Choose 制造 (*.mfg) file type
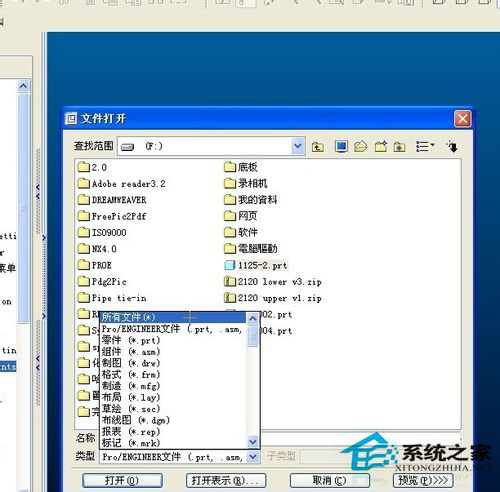This screenshot has width=500, height=492. [173, 386]
